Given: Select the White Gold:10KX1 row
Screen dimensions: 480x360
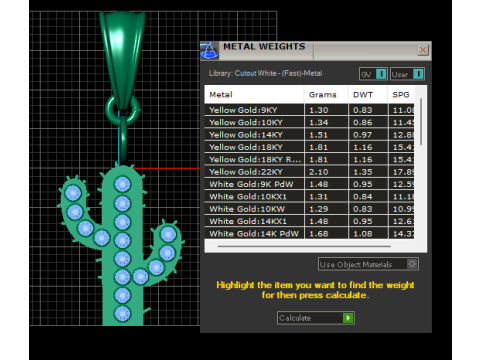Looking at the screenshot, I should (309, 196).
